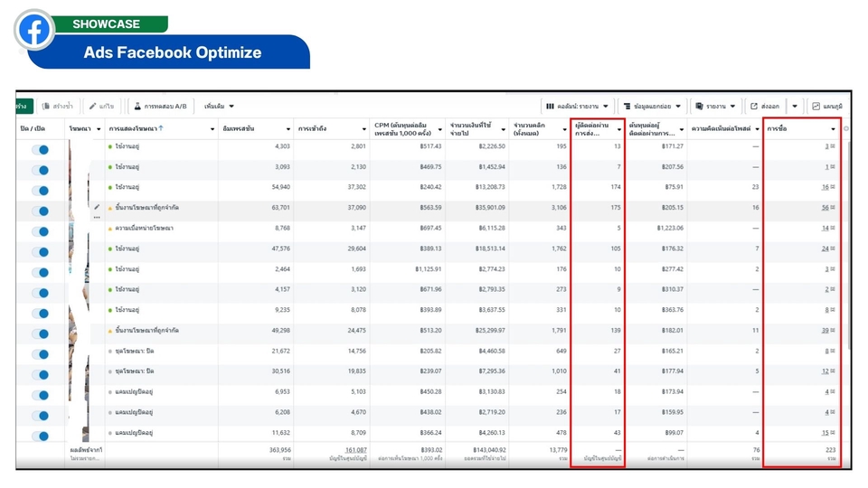Click the purchase flag icon beside 15 purchases

point(833,433)
